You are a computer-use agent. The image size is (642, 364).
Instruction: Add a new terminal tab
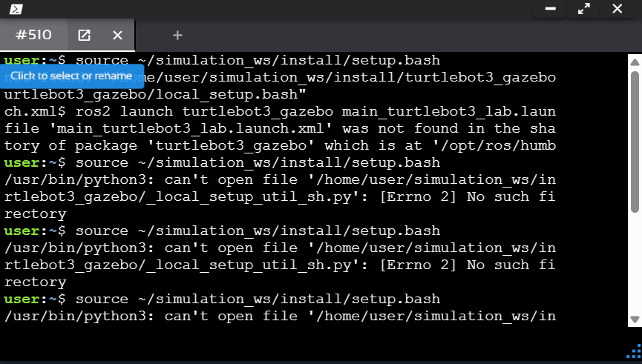coord(177,35)
